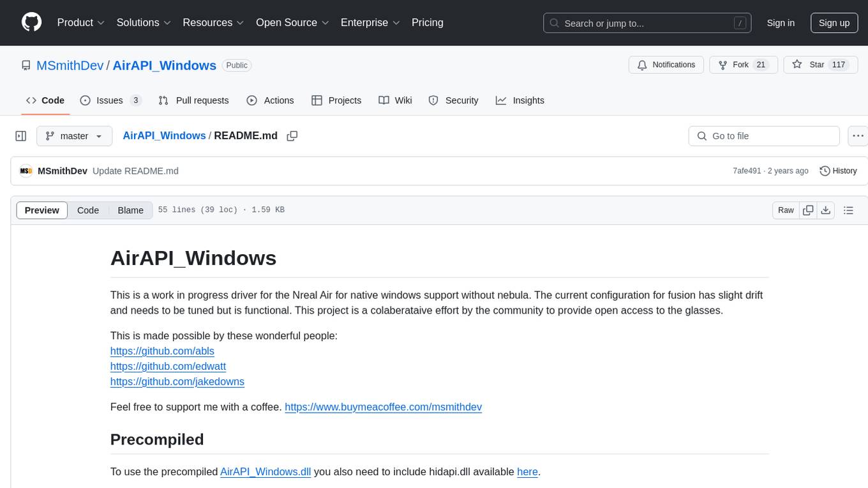868x488 pixels.
Task: Download the raw file
Action: tap(826, 210)
